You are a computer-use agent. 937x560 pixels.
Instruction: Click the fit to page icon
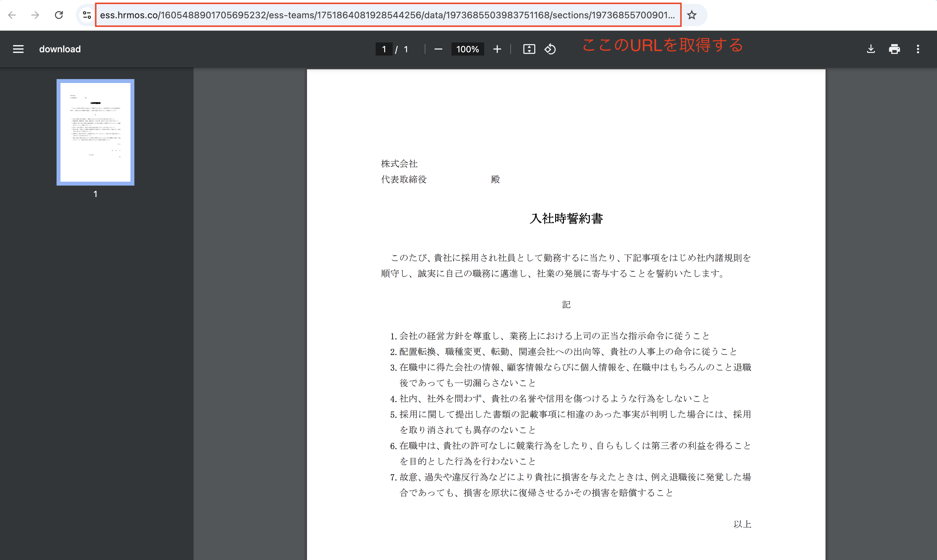pos(529,49)
